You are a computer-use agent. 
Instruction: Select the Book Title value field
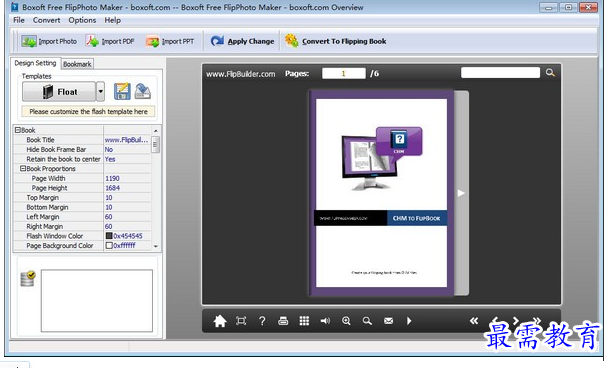(x=127, y=140)
